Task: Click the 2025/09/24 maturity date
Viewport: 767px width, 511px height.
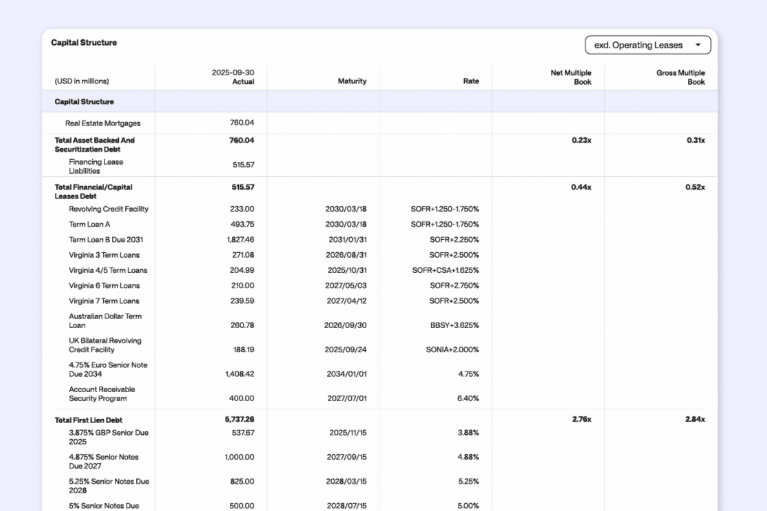Action: click(x=345, y=350)
